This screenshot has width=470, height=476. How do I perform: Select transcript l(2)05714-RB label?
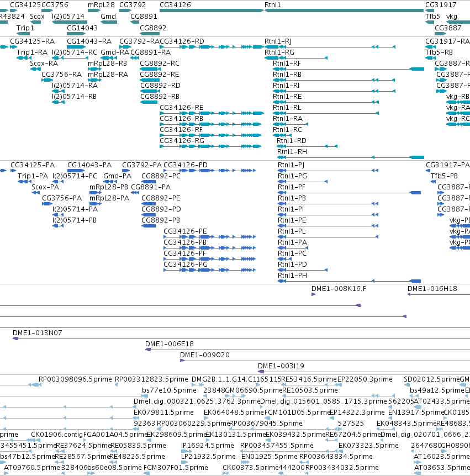(x=74, y=97)
